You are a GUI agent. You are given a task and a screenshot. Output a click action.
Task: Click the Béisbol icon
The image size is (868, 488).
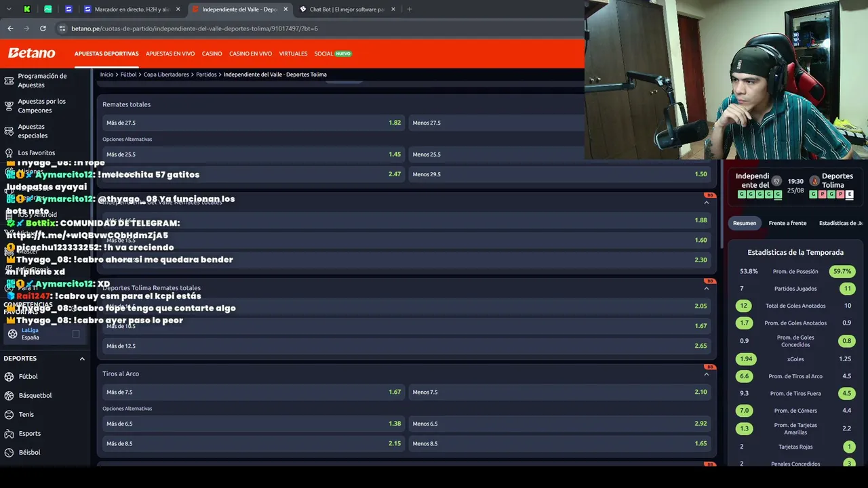(9, 453)
